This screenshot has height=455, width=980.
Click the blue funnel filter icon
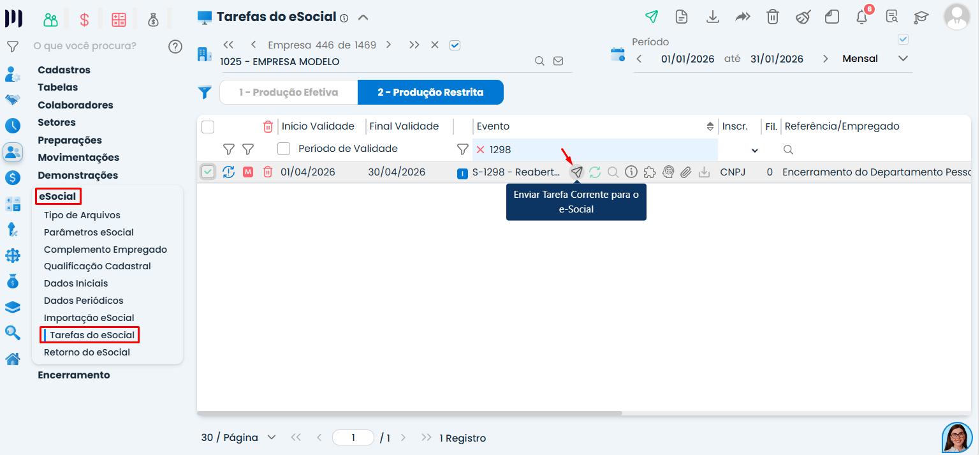tap(204, 93)
